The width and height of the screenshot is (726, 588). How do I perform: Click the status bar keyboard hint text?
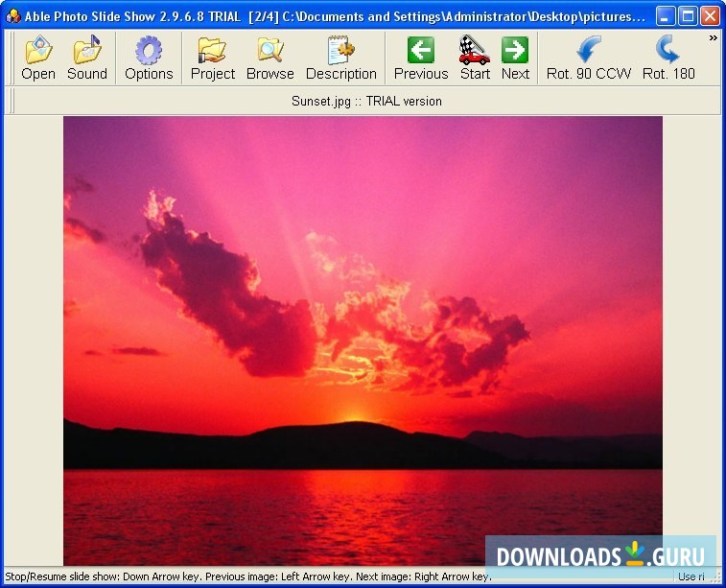click(x=248, y=576)
